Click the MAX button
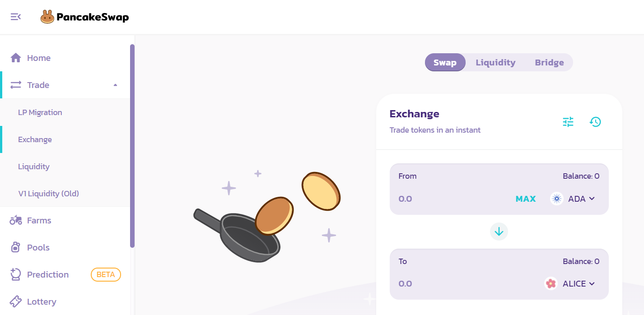Image resolution: width=644 pixels, height=315 pixels. click(x=526, y=199)
